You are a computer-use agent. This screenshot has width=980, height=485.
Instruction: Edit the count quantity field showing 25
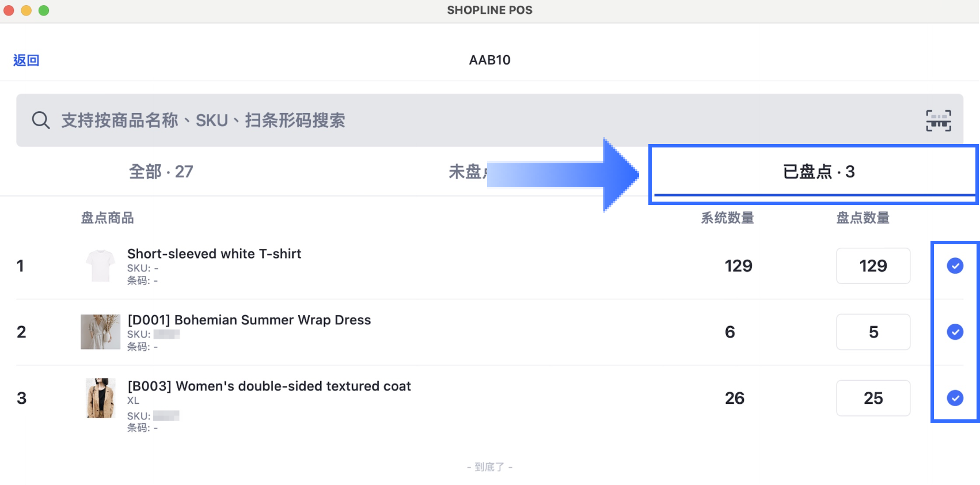coord(873,398)
